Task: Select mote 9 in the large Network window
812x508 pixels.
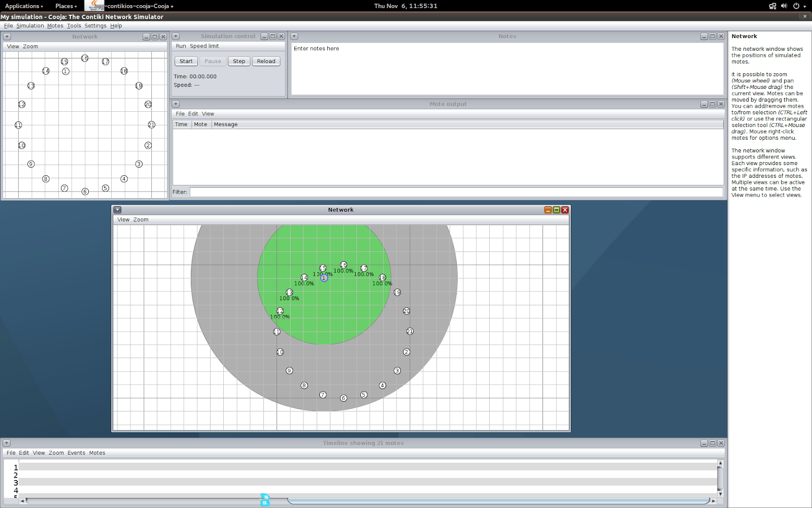Action: (289, 371)
